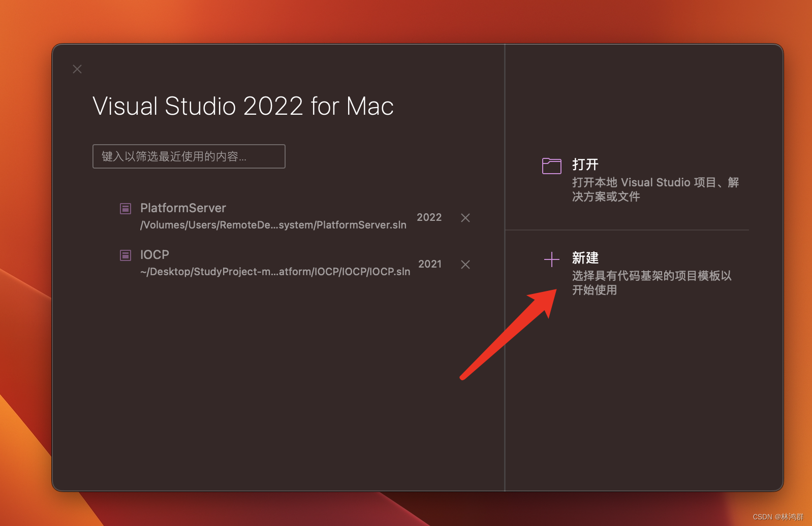Image resolution: width=812 pixels, height=526 pixels.
Task: Remove IOCP from recent list
Action: [x=465, y=265]
